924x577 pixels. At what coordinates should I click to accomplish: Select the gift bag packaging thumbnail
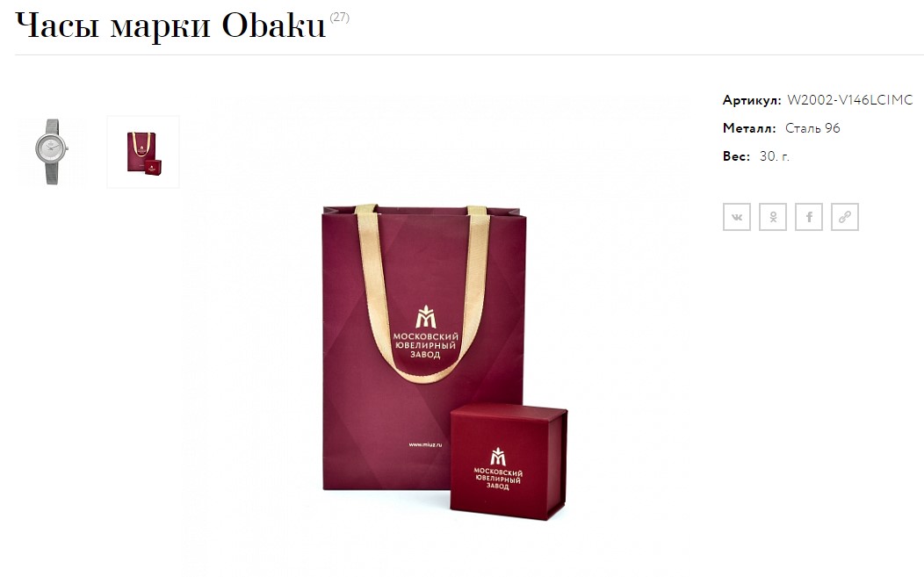pos(143,152)
